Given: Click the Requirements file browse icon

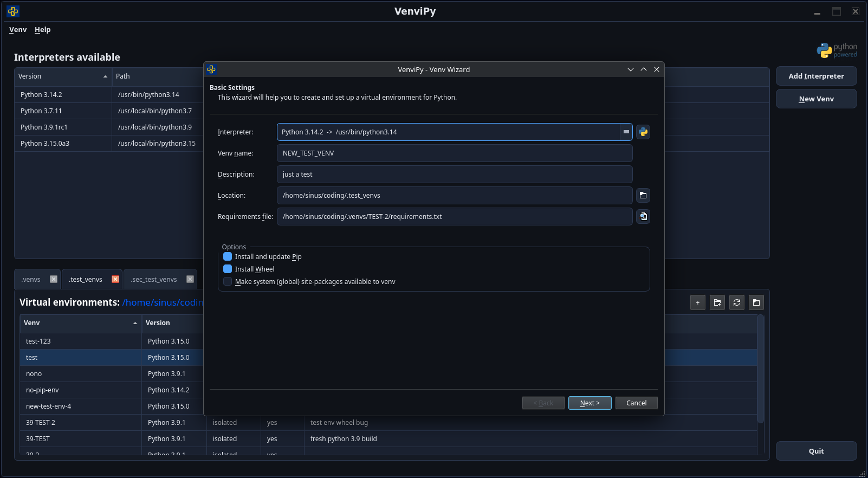Looking at the screenshot, I should tap(643, 216).
